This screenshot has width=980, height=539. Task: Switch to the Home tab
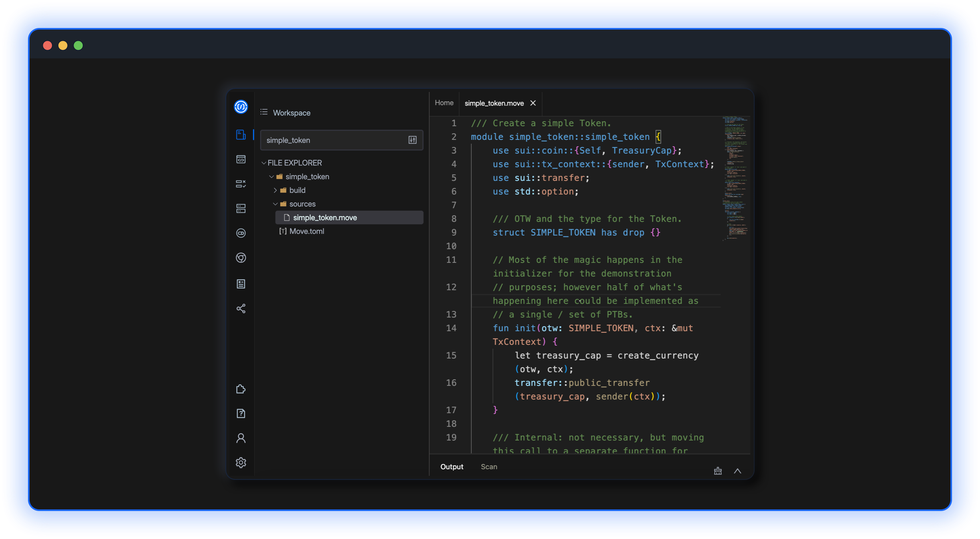pyautogui.click(x=444, y=103)
